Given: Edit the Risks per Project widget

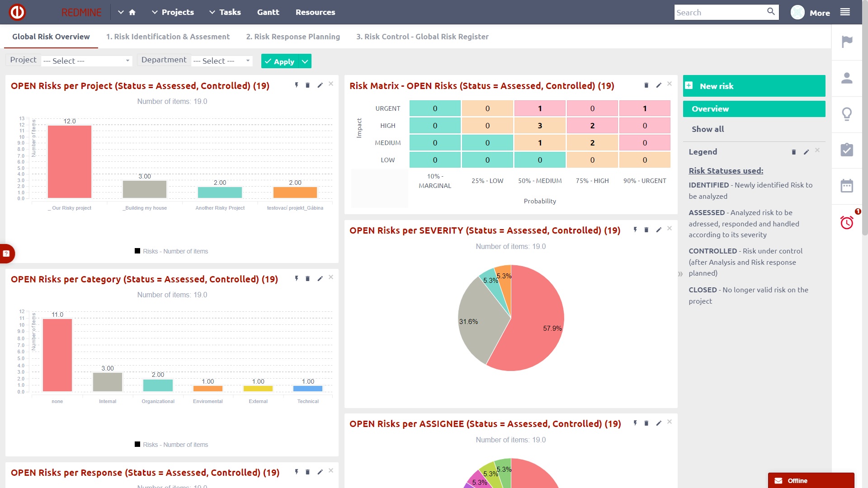Looking at the screenshot, I should [320, 85].
